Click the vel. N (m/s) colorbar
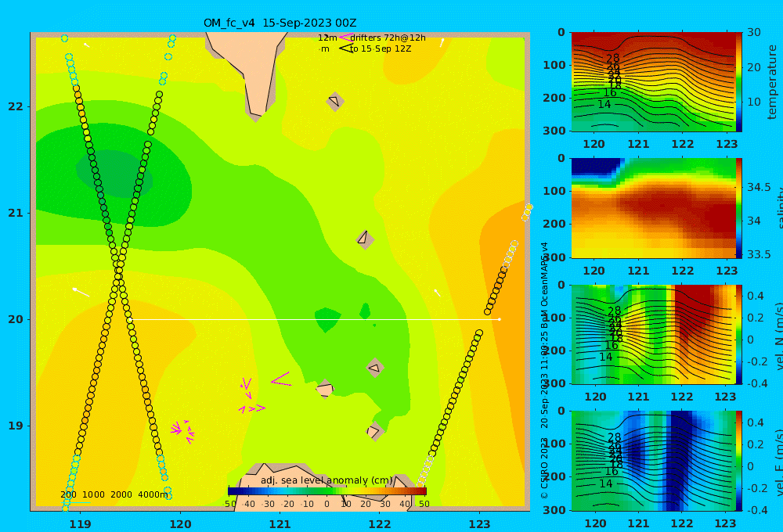 click(739, 334)
